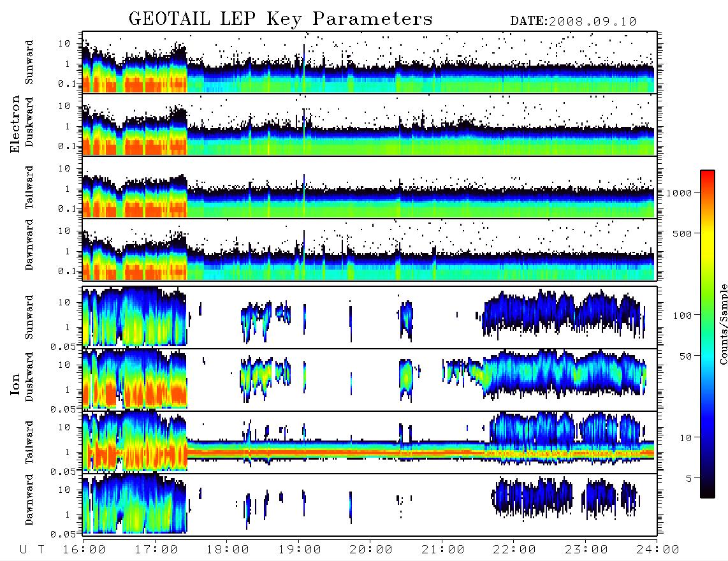Viewport: 728px width, 561px height.
Task: Click the Ion Sunward spectrogram panel
Action: coord(370,317)
